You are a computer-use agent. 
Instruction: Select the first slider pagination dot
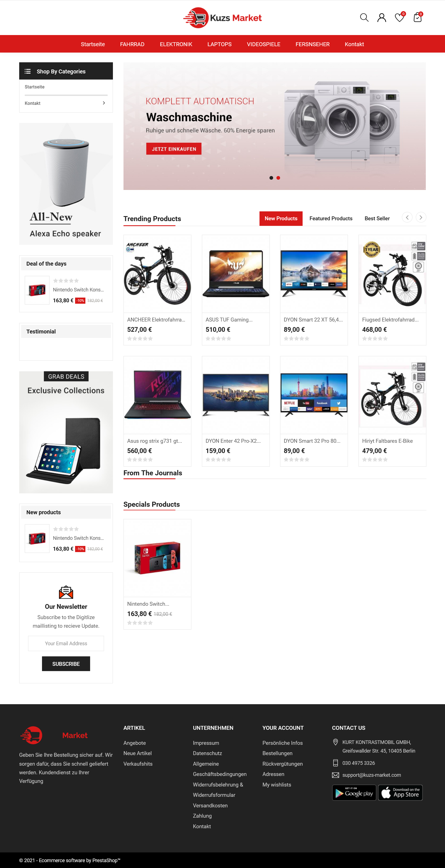[271, 178]
